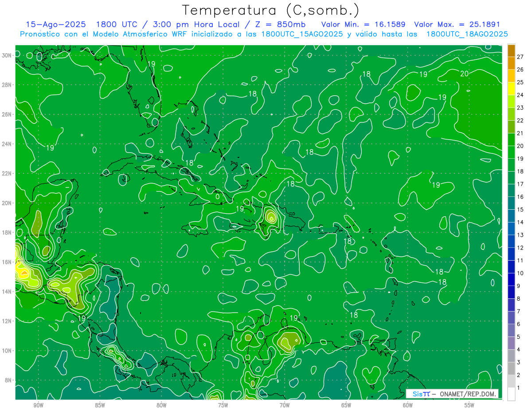This screenshot has height=411, width=532.
Task: Click 'Valor Min. = 16.1589' text
Action: click(x=363, y=25)
